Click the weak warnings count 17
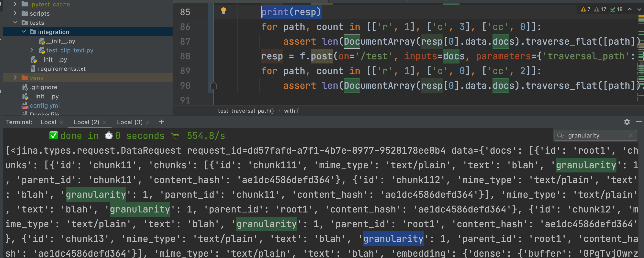This screenshot has width=644, height=258. (x=600, y=9)
